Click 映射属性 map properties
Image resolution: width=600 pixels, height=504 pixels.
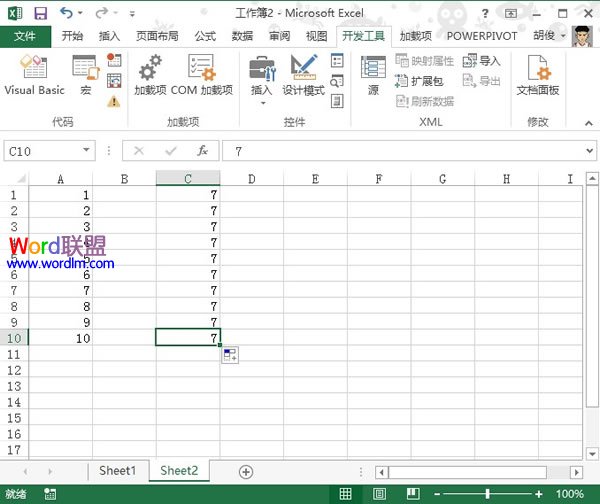[424, 60]
